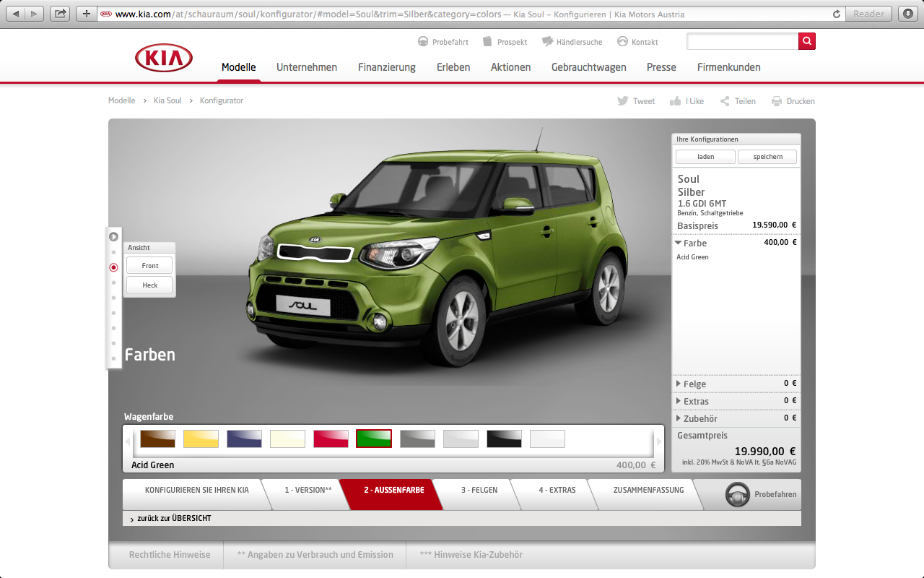Click Safari's forward arrow button
Viewport: 924px width, 578px height.
coord(35,14)
